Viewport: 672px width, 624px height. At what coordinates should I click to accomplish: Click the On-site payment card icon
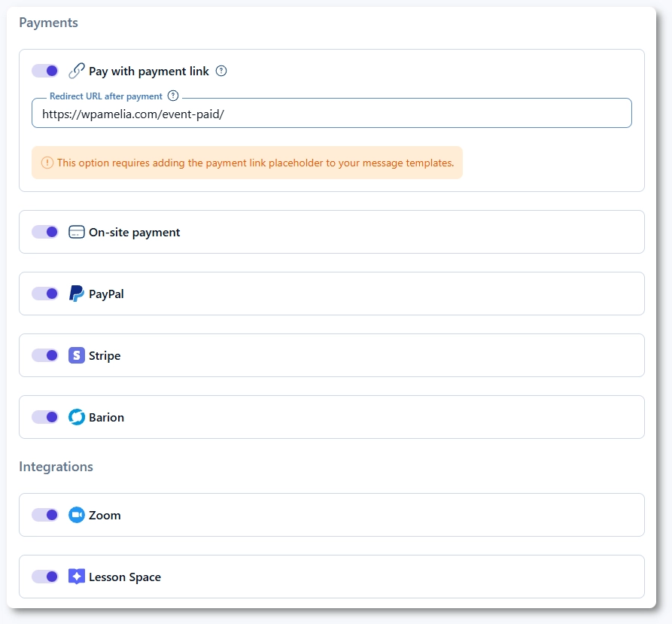click(77, 232)
